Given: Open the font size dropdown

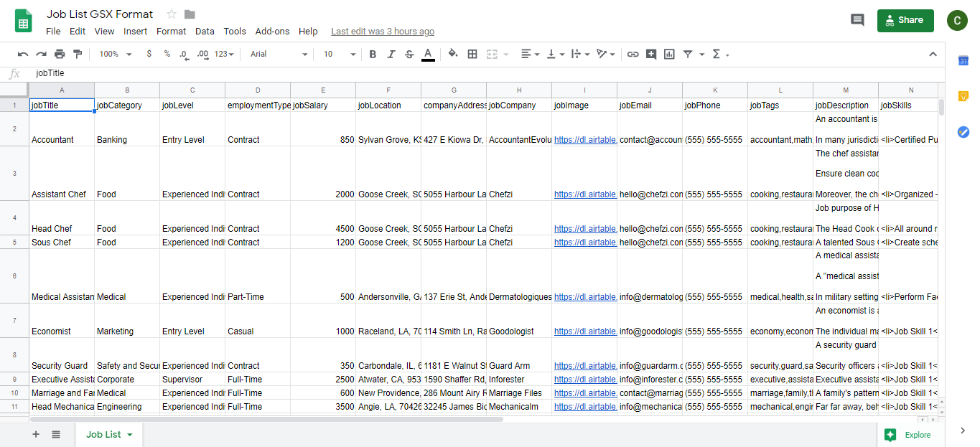Looking at the screenshot, I should point(340,54).
